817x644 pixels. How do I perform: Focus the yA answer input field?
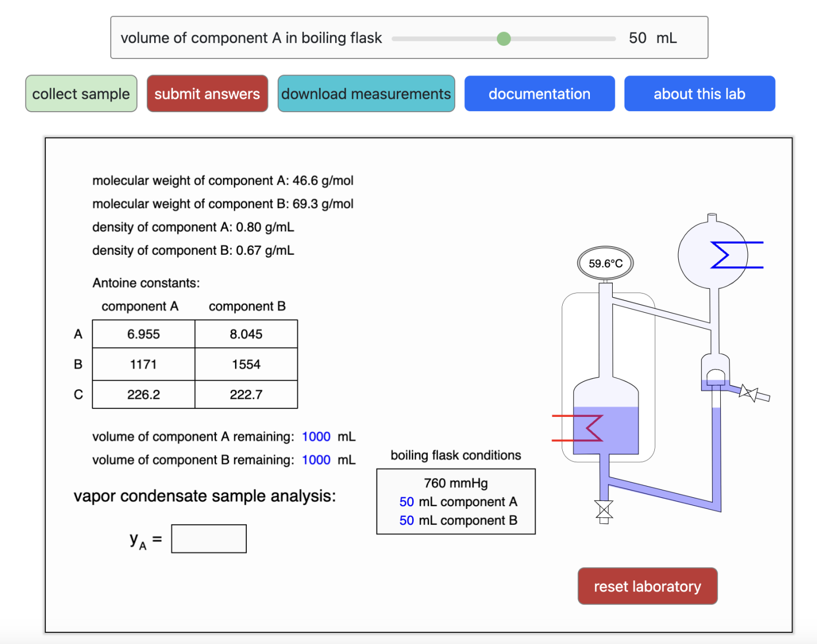pyautogui.click(x=209, y=539)
